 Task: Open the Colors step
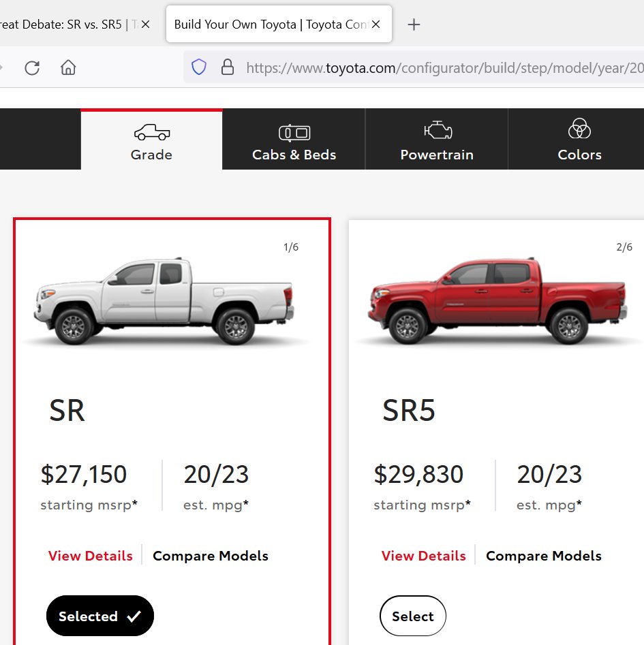(x=579, y=140)
